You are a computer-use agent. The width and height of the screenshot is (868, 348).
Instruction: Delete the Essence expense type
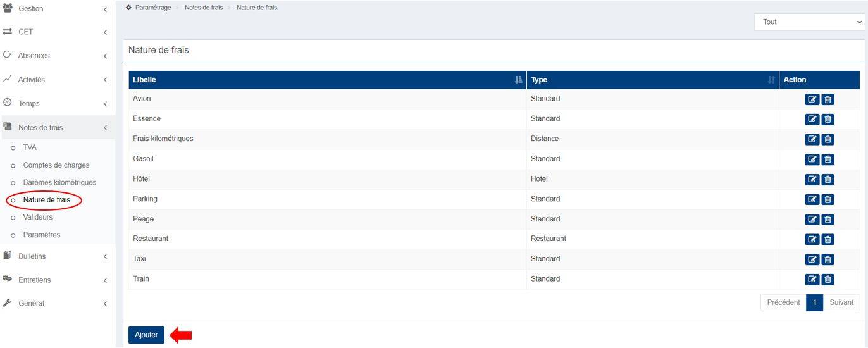828,120
